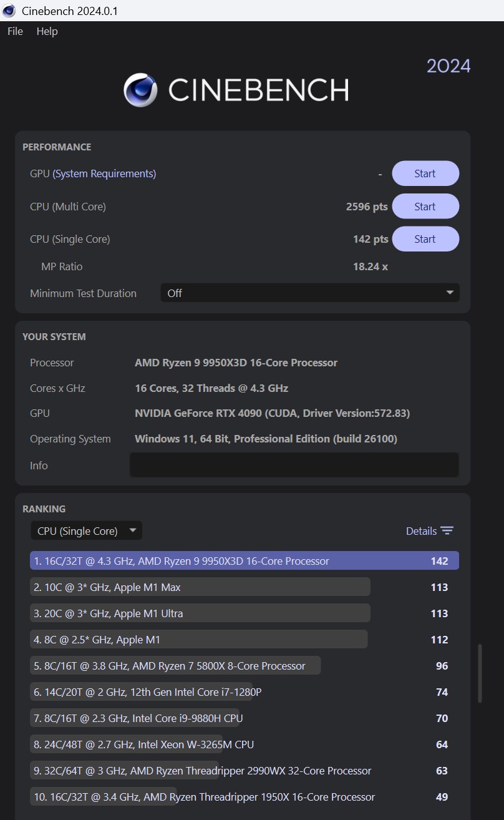Open the Help menu
This screenshot has width=504, height=820.
47,31
